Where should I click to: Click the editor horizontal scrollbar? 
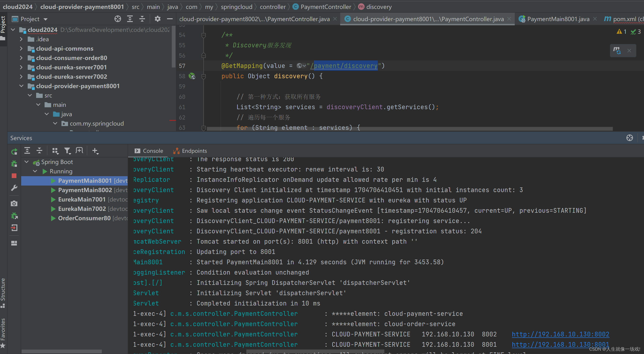(409, 129)
